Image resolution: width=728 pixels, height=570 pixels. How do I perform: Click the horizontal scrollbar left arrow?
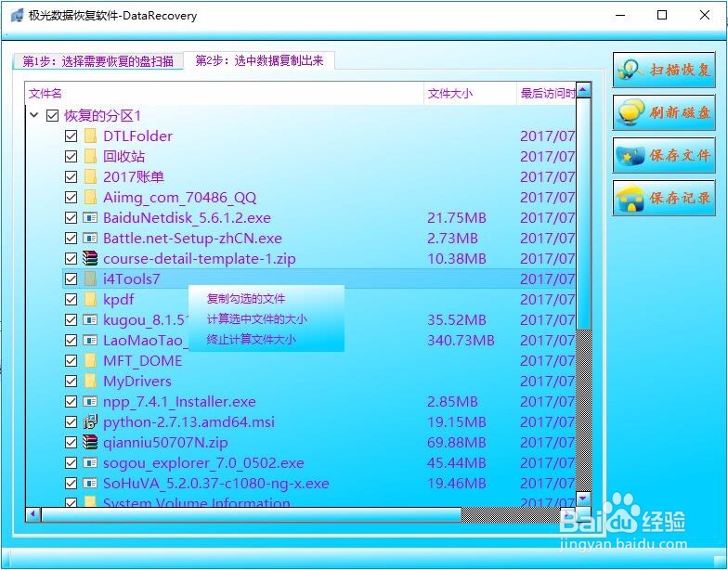point(33,514)
